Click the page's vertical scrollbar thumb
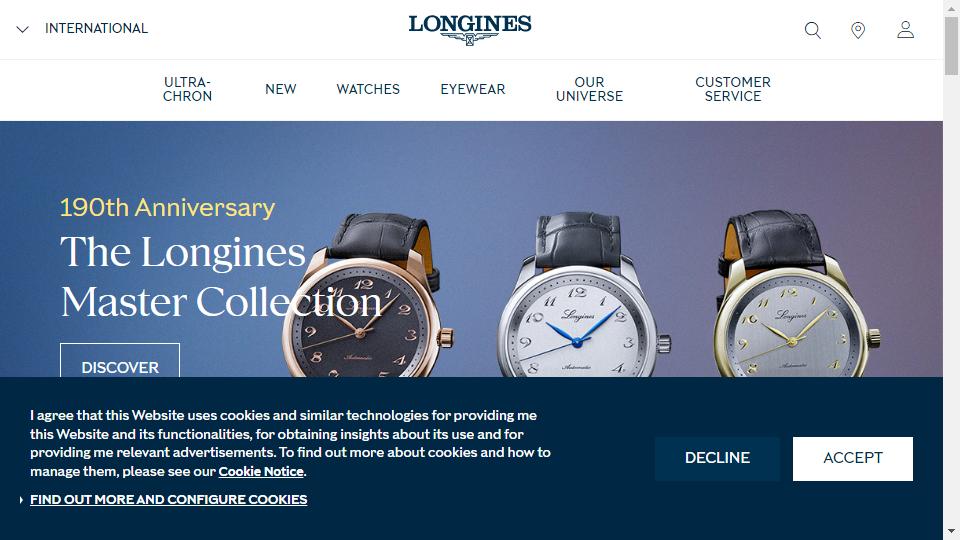 tap(951, 46)
